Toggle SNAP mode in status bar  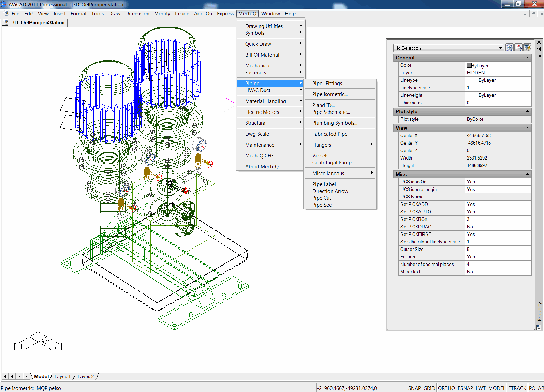click(x=414, y=388)
